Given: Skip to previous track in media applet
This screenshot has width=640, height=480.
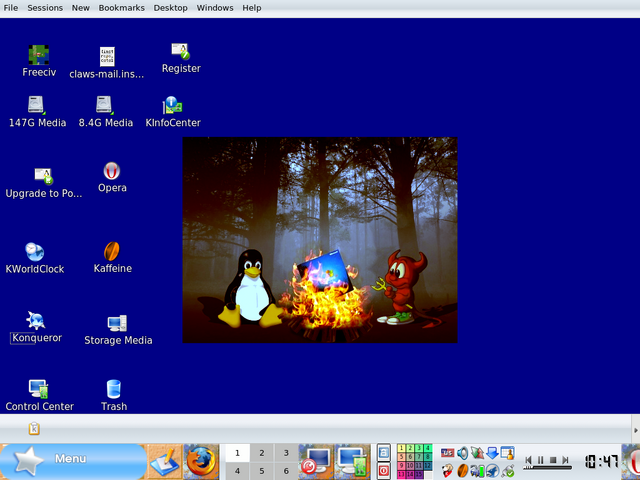Looking at the screenshot, I should pos(529,460).
